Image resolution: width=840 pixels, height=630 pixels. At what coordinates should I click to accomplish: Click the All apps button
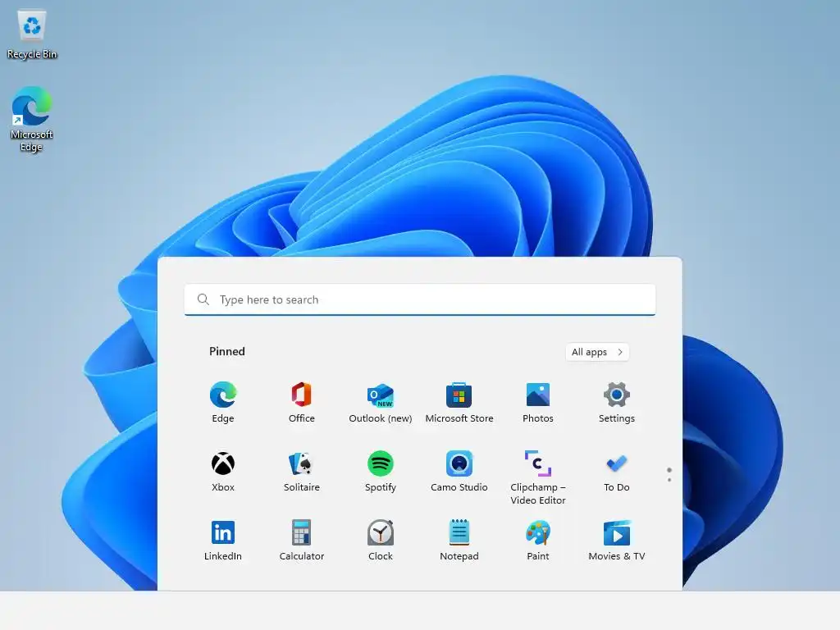597,352
